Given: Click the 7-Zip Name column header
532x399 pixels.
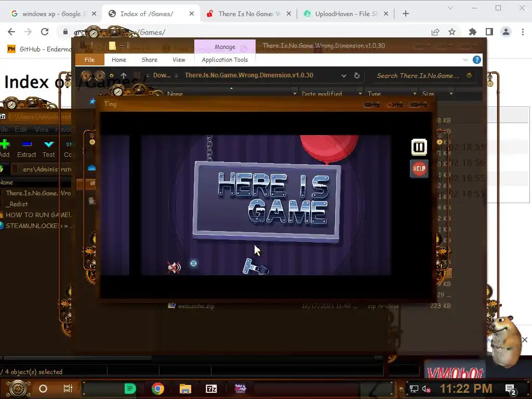Looking at the screenshot, I should click(7, 182).
